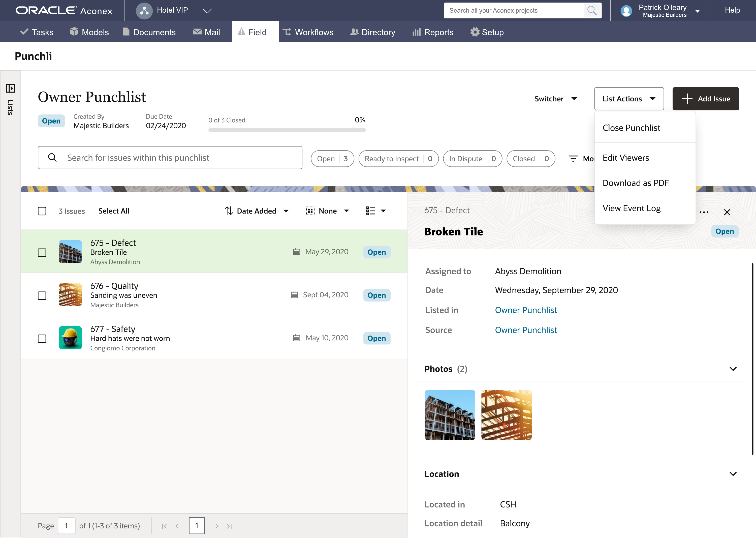Open the second orange framing photo thumbnail
This screenshot has width=756, height=538.
506,415
